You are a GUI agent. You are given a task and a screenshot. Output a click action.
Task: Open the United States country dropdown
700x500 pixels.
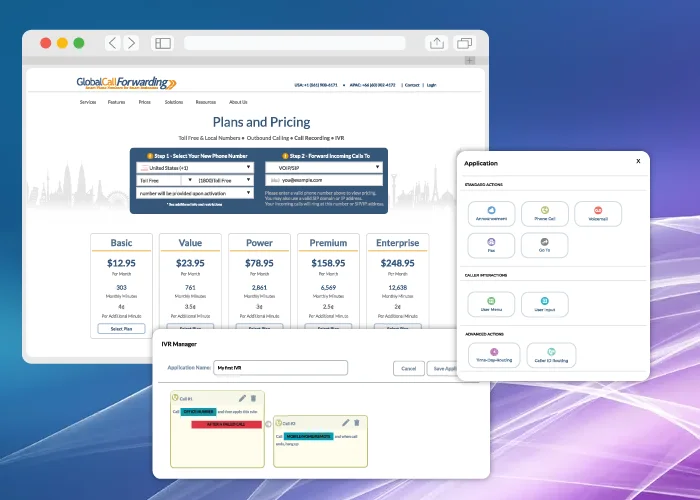(x=196, y=168)
